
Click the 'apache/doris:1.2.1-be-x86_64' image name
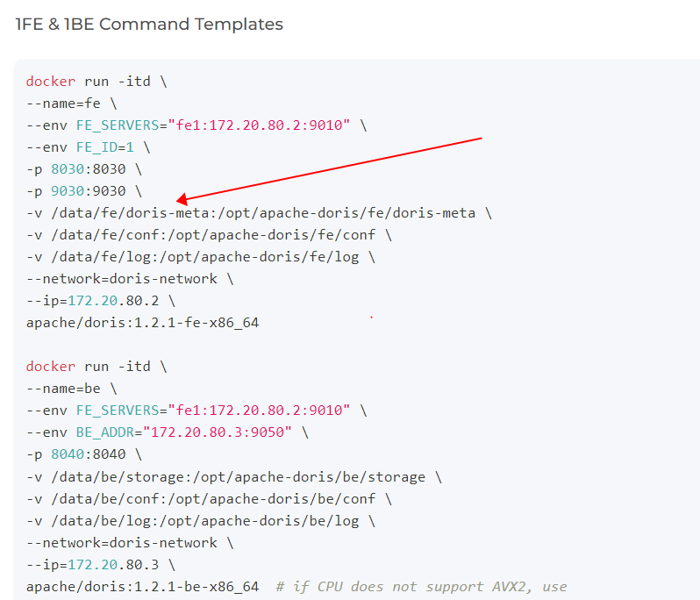pyautogui.click(x=142, y=587)
